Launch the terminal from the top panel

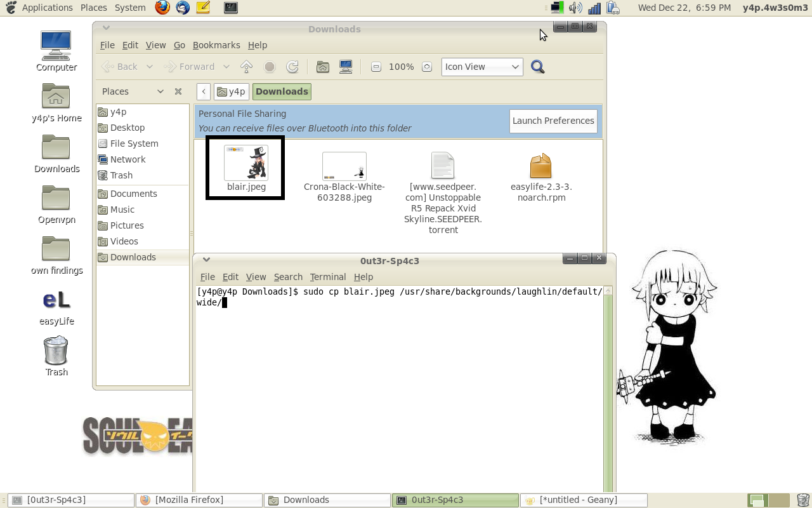point(231,8)
